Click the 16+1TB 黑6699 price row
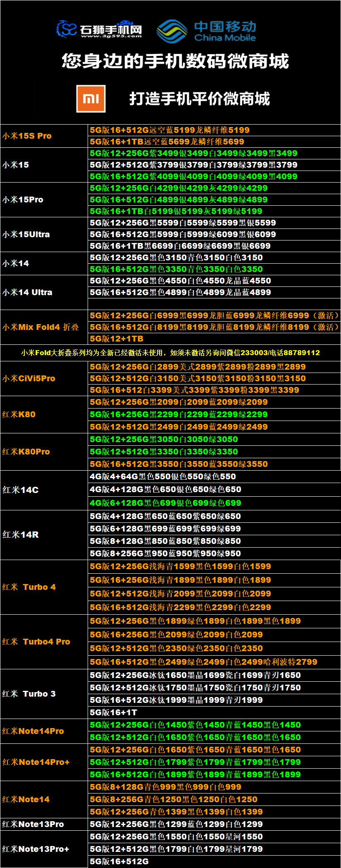The image size is (341, 868). (215, 246)
